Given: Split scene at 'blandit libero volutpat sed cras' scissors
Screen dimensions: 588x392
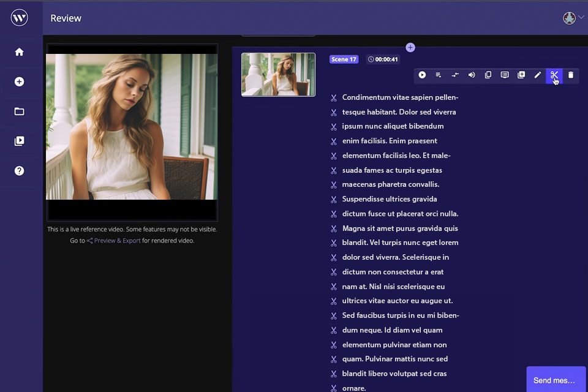Looking at the screenshot, I should 334,374.
